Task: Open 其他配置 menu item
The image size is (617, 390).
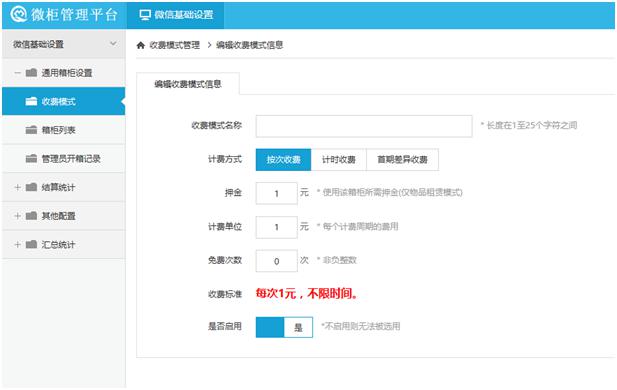Action: pyautogui.click(x=63, y=216)
